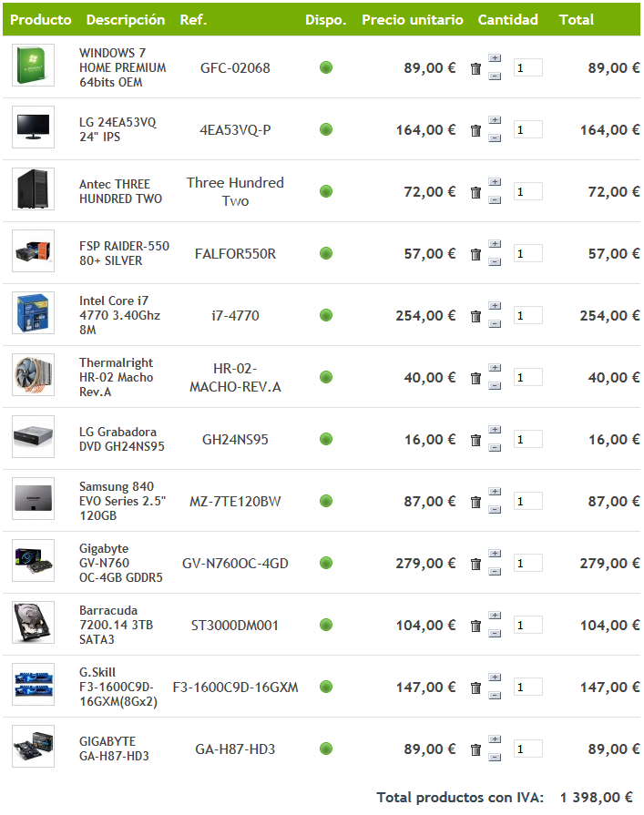This screenshot has height=815, width=644.
Task: Open the Barracuda hard drive thumbnail
Action: [x=34, y=622]
